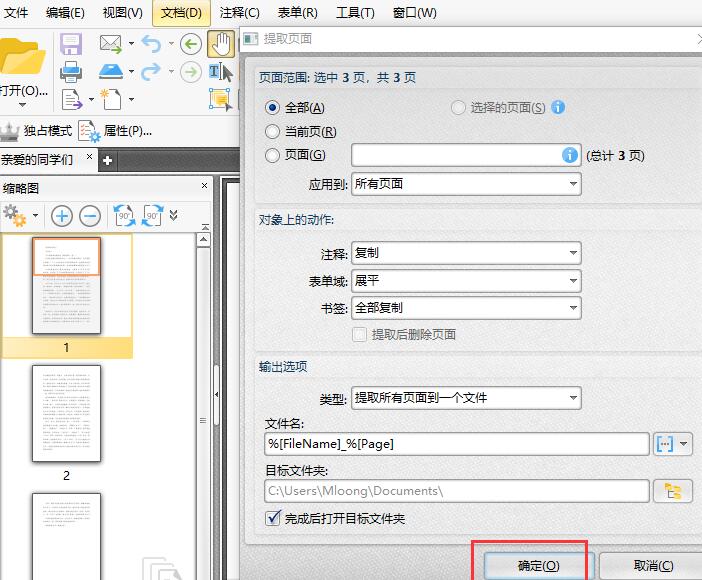
Task: Open the 注释(C) menu
Action: (240, 13)
